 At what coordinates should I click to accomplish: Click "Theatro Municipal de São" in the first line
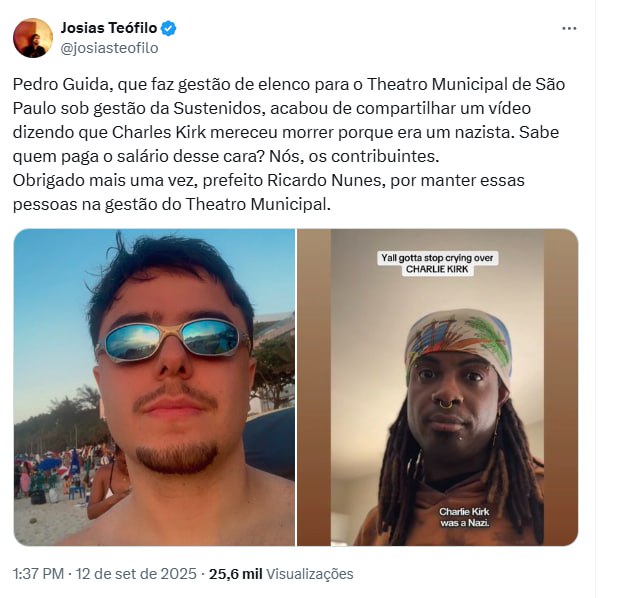pyautogui.click(x=466, y=84)
